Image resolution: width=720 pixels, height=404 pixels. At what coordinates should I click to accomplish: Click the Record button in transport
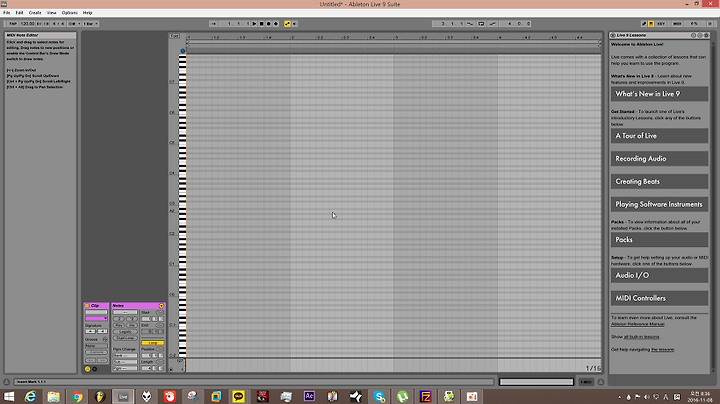pos(269,24)
